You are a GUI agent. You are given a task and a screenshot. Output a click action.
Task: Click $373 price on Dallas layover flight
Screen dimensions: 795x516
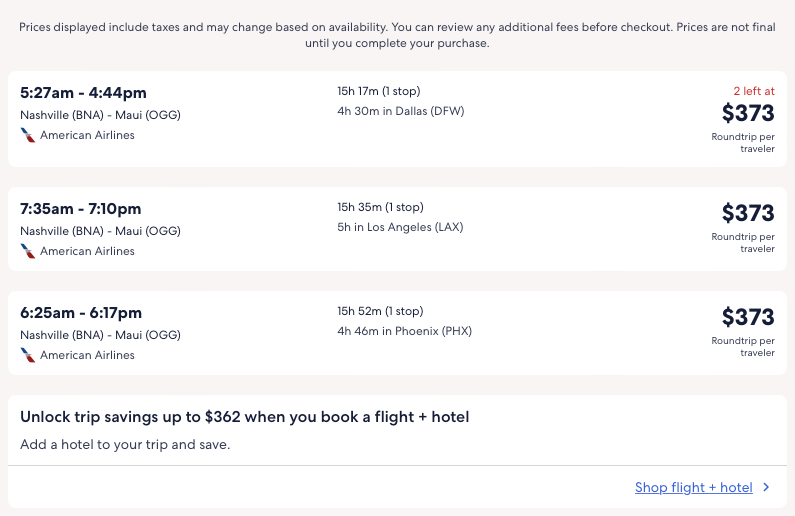(x=748, y=113)
